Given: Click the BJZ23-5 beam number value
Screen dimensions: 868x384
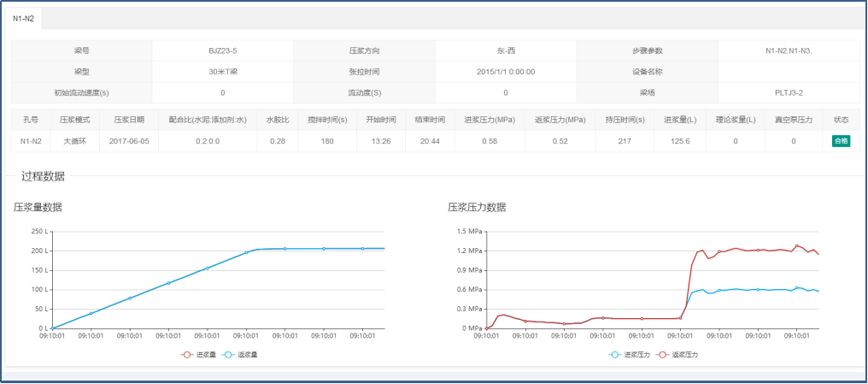Looking at the screenshot, I should coord(222,50).
